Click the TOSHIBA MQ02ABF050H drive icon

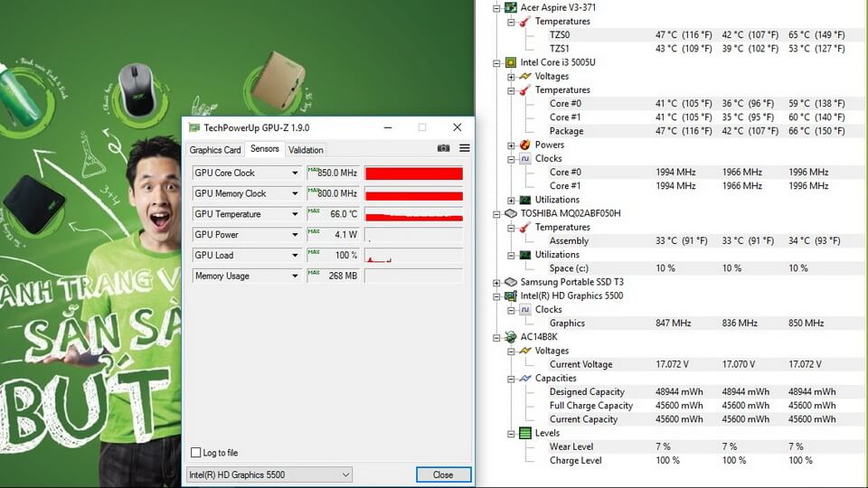(510, 213)
